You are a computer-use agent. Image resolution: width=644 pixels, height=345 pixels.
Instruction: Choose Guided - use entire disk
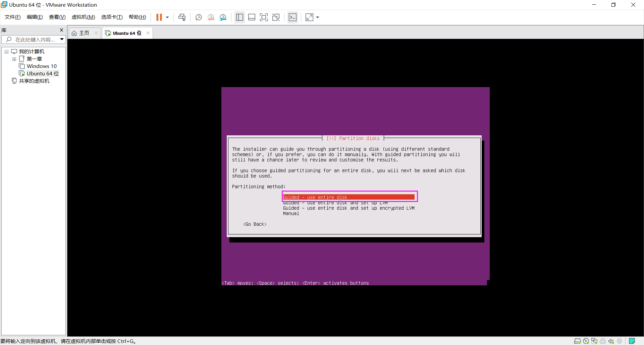(349, 197)
